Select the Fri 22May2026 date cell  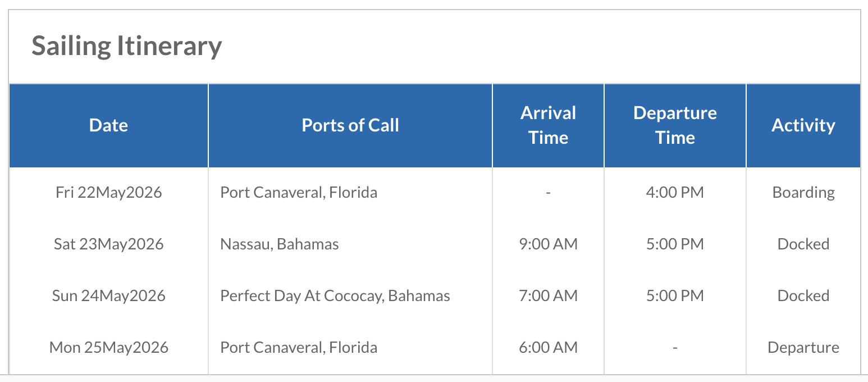coord(108,193)
